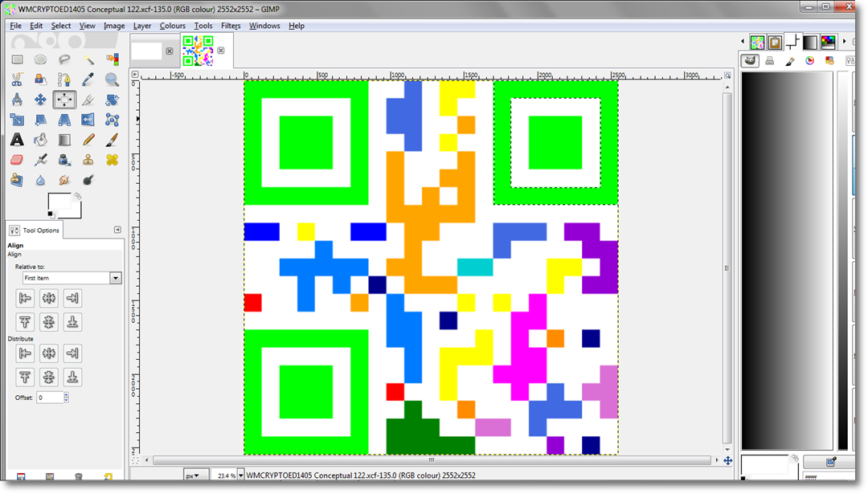The width and height of the screenshot is (868, 494).
Task: Choose the Rotate tool
Action: coord(112,100)
